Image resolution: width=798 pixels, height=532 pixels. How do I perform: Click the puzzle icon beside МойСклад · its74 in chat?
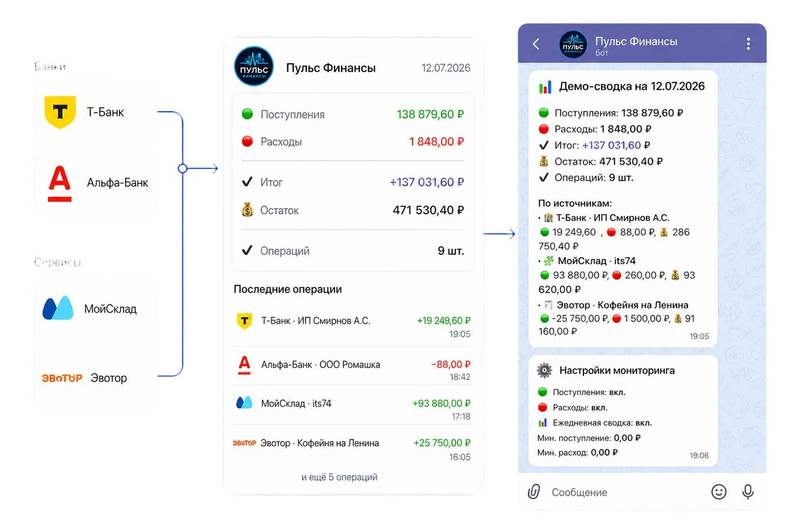point(549,261)
